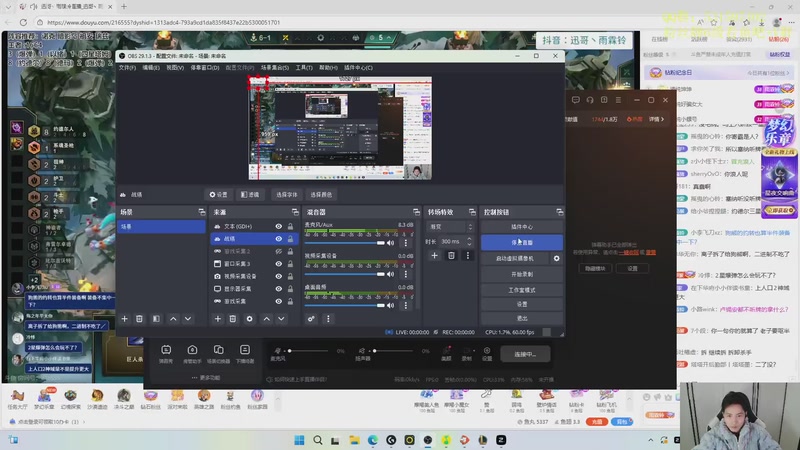The width and height of the screenshot is (800, 450).
Task: Delete scene transition with trash icon
Action: coord(452,256)
